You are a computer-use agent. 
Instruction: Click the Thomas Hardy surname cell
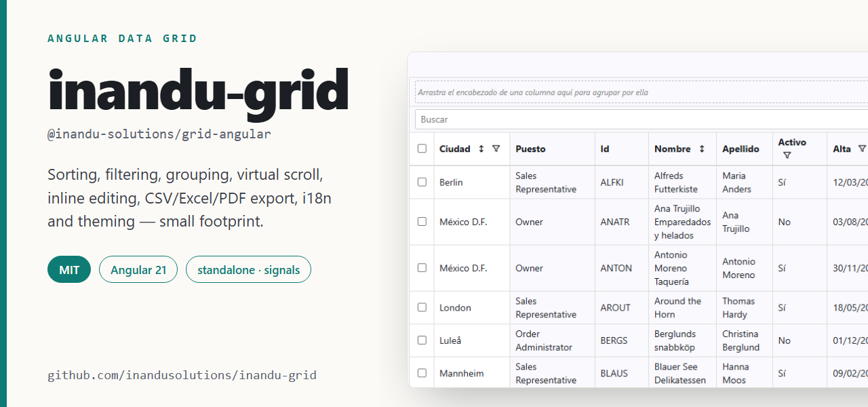[745, 307]
